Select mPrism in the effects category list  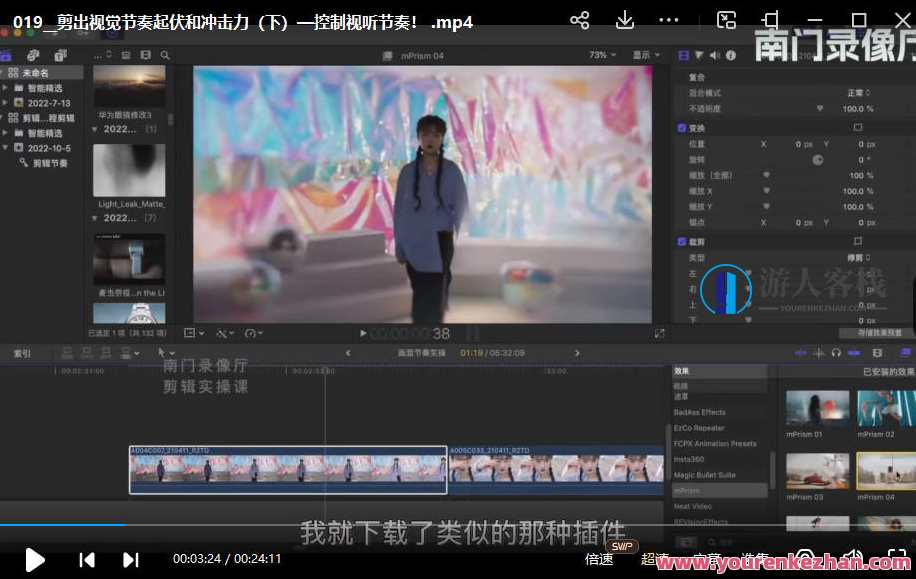click(690, 490)
